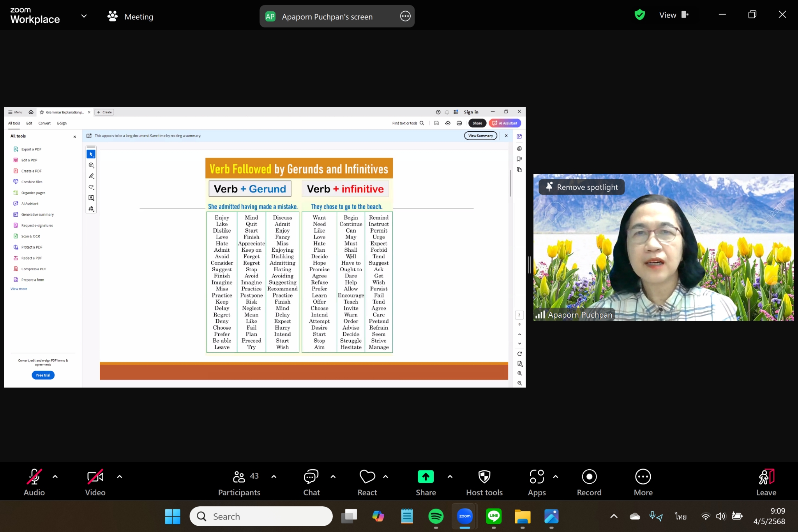The width and height of the screenshot is (798, 532).
Task: Open Zoom Apps
Action: (x=537, y=483)
